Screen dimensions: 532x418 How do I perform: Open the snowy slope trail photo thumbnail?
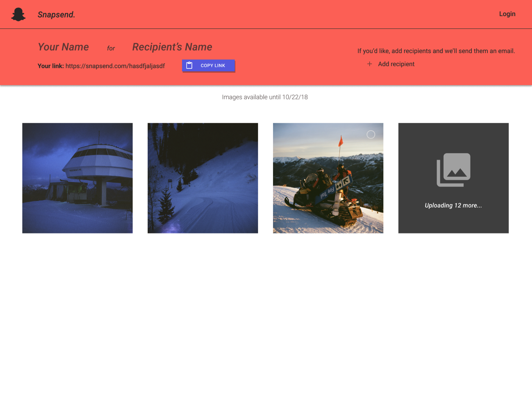tap(203, 178)
